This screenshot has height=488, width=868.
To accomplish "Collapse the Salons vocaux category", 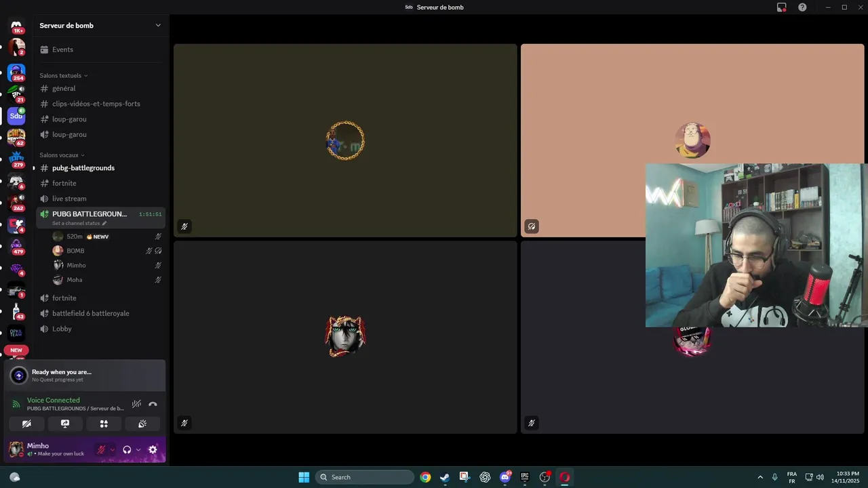I will pyautogui.click(x=62, y=155).
